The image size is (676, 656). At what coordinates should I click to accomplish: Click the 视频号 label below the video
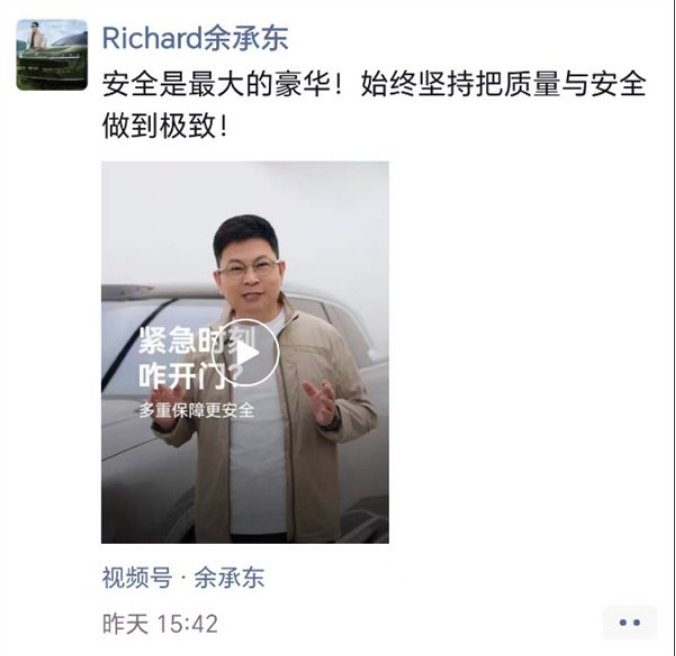coord(137,577)
